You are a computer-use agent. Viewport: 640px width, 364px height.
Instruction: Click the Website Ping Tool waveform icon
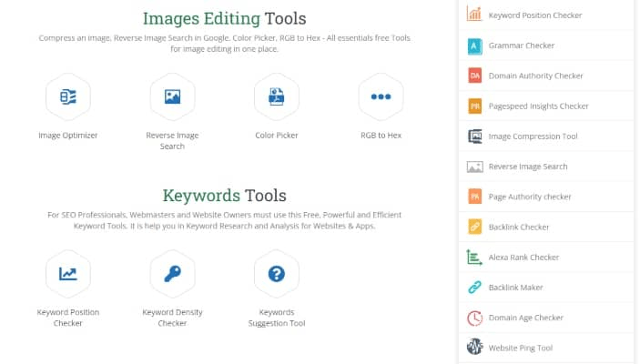474,347
